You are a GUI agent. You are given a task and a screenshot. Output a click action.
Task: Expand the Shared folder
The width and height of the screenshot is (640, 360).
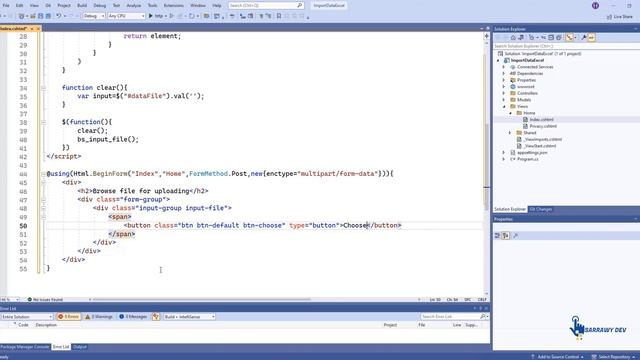pyautogui.click(x=510, y=133)
